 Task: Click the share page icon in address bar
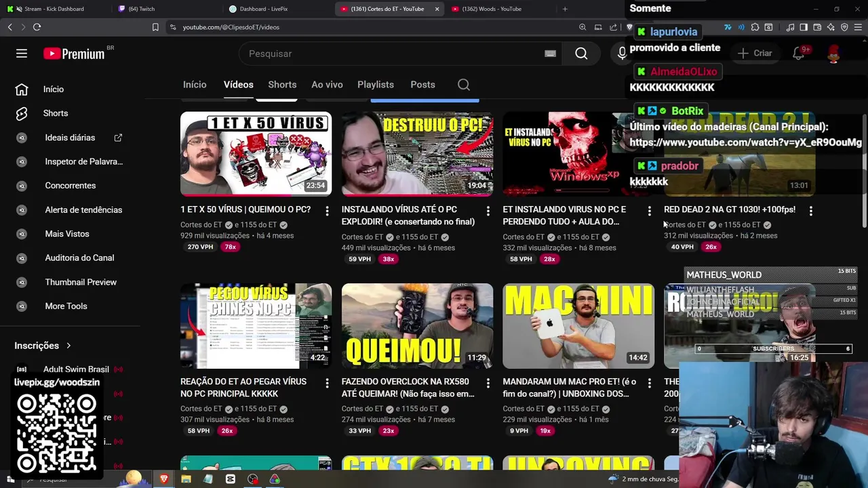[614, 27]
